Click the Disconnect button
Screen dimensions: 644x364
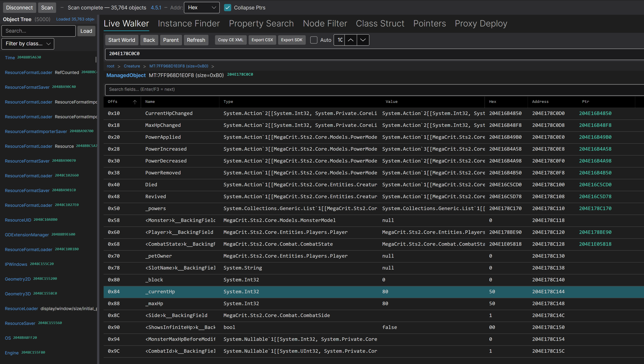click(19, 8)
